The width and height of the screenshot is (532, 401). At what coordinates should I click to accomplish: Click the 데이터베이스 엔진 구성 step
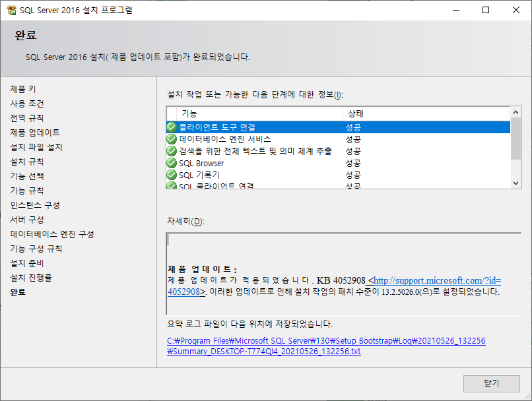[x=52, y=234]
